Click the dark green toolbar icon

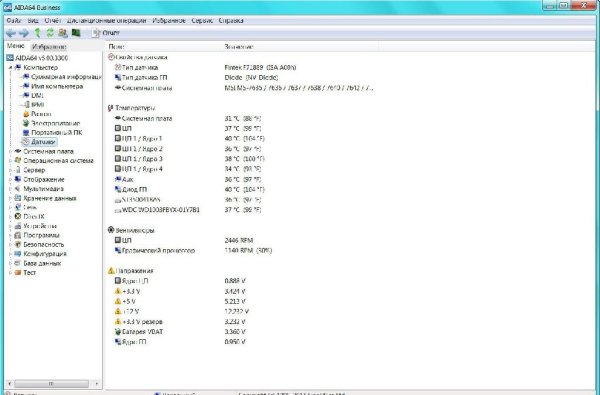(x=76, y=33)
